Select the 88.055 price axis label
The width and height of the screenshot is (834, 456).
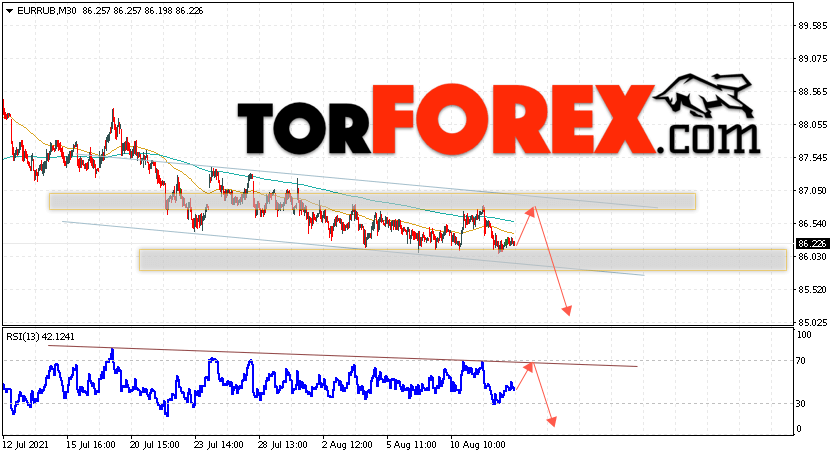813,125
